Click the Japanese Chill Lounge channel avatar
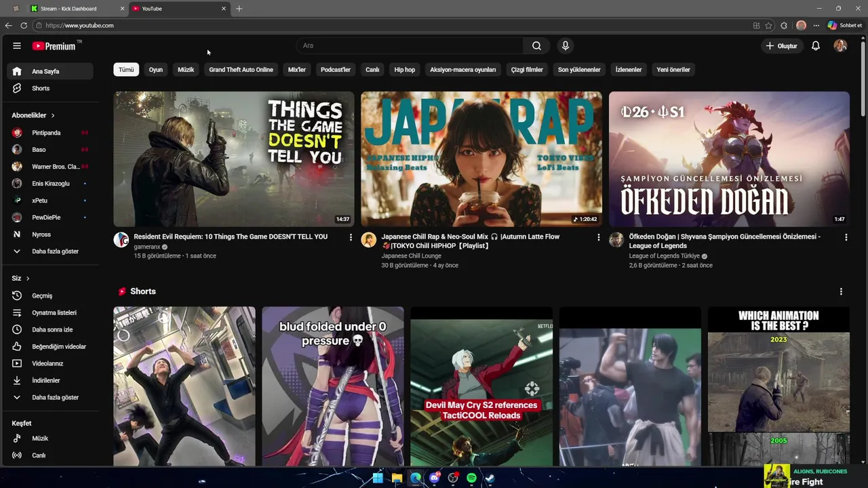 point(369,240)
